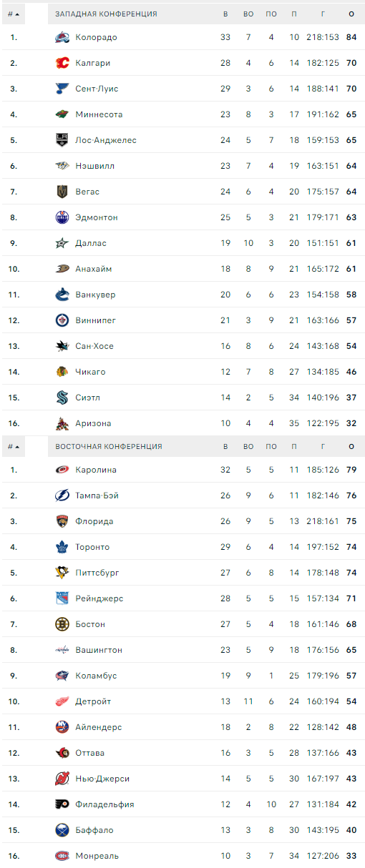365x868 pixels.
Task: Open the Вашингтон team link
Action: pos(99,650)
